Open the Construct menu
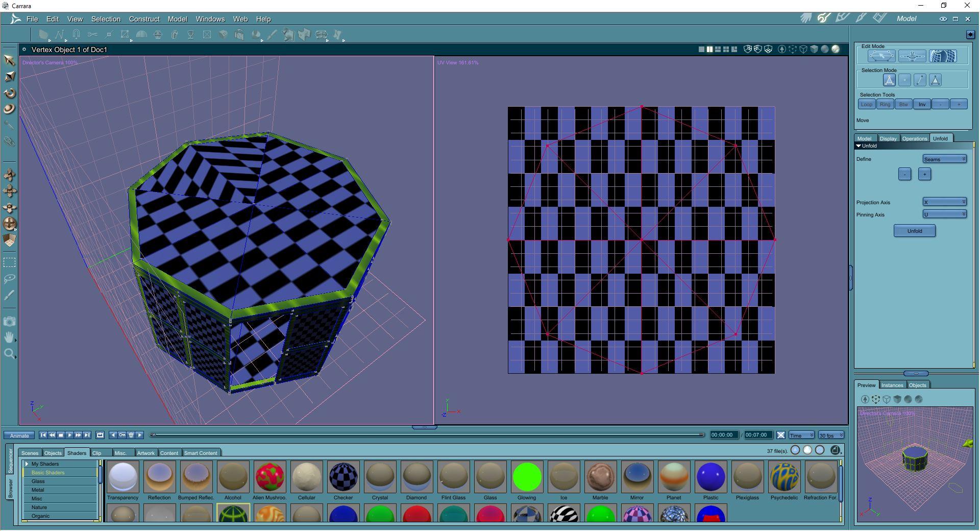The image size is (980, 531). [144, 19]
